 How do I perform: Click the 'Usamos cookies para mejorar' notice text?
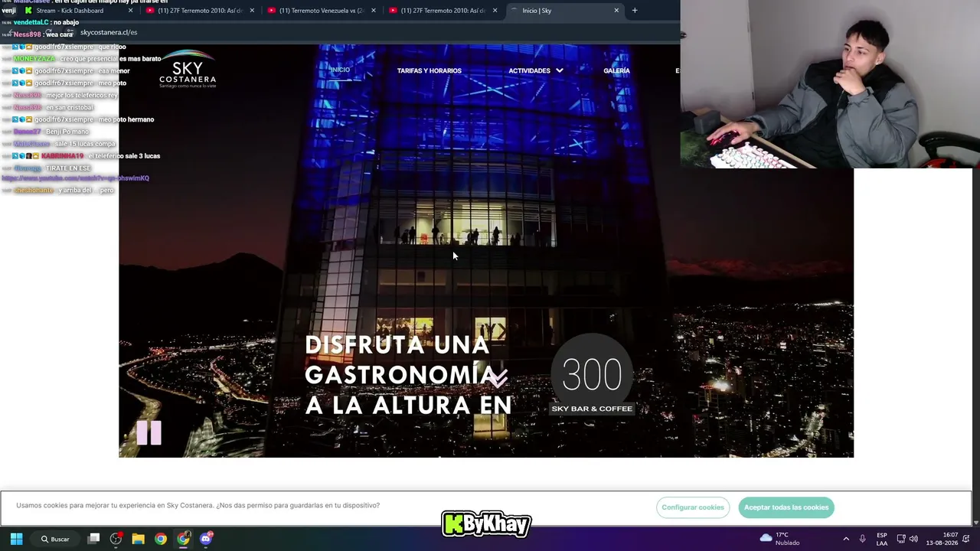pos(198,506)
